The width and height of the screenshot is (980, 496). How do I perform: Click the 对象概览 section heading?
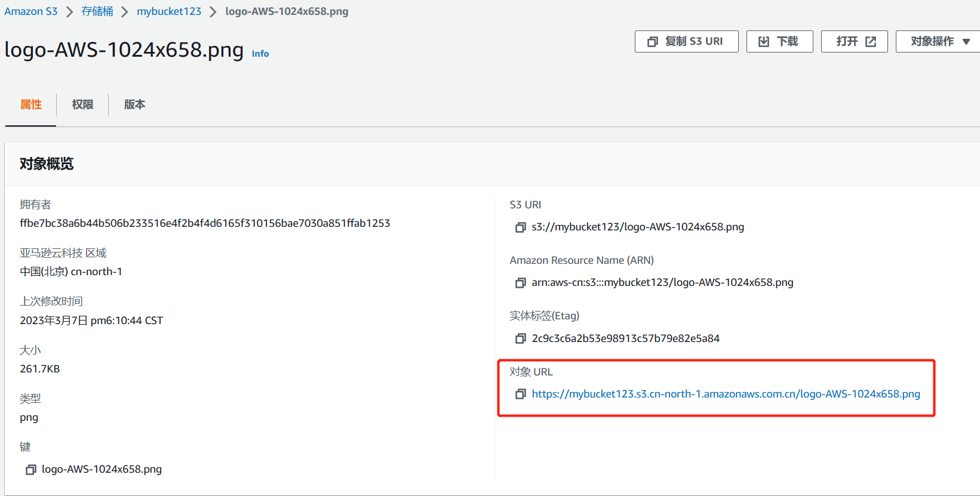coord(47,164)
